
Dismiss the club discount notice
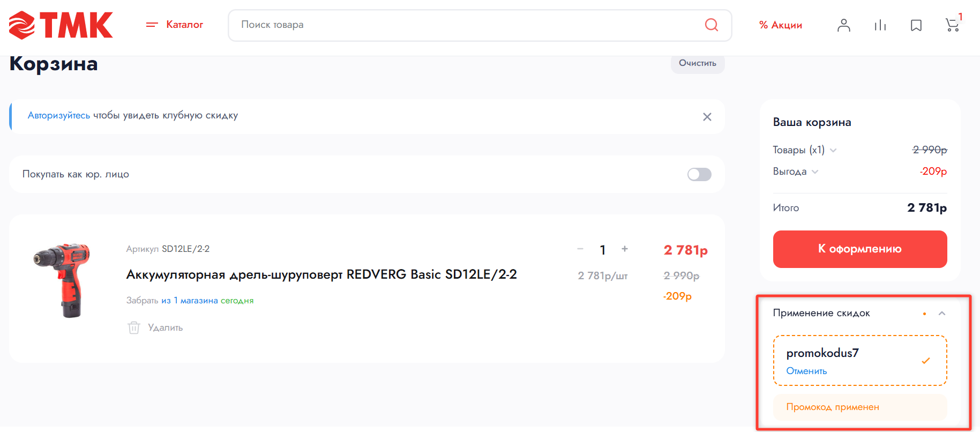(707, 117)
